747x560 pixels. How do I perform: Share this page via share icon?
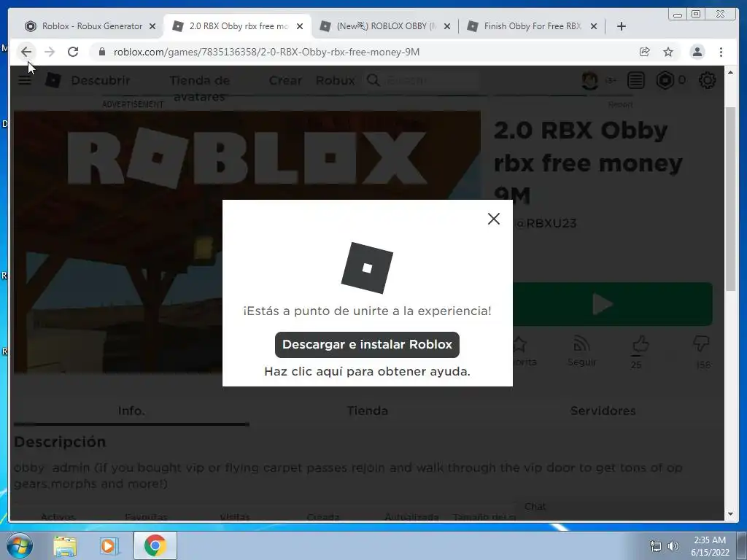coord(644,52)
